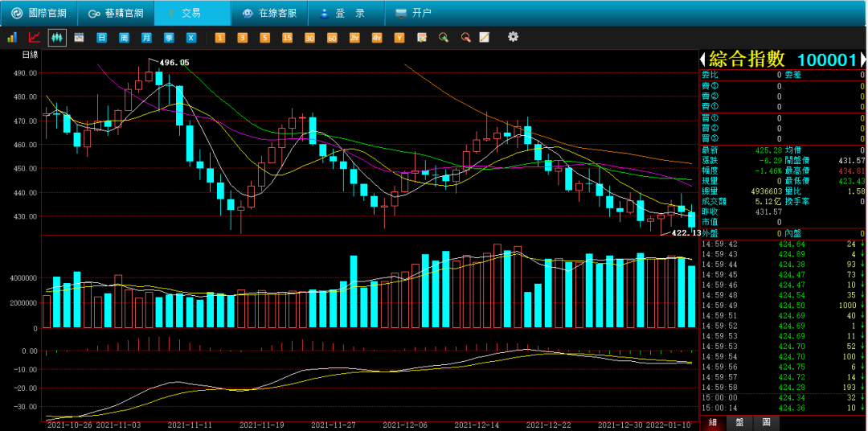Select the 15-minute interval icon
The width and height of the screenshot is (868, 431).
click(x=287, y=38)
